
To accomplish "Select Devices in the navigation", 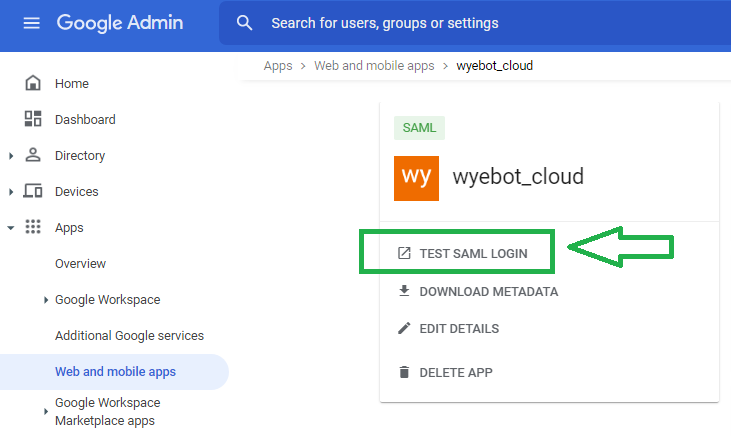I will [76, 192].
